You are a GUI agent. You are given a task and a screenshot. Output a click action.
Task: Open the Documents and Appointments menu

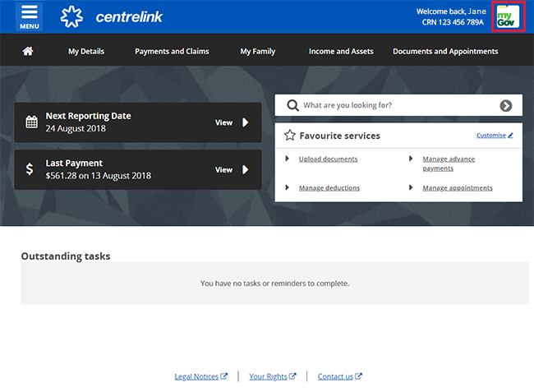445,51
